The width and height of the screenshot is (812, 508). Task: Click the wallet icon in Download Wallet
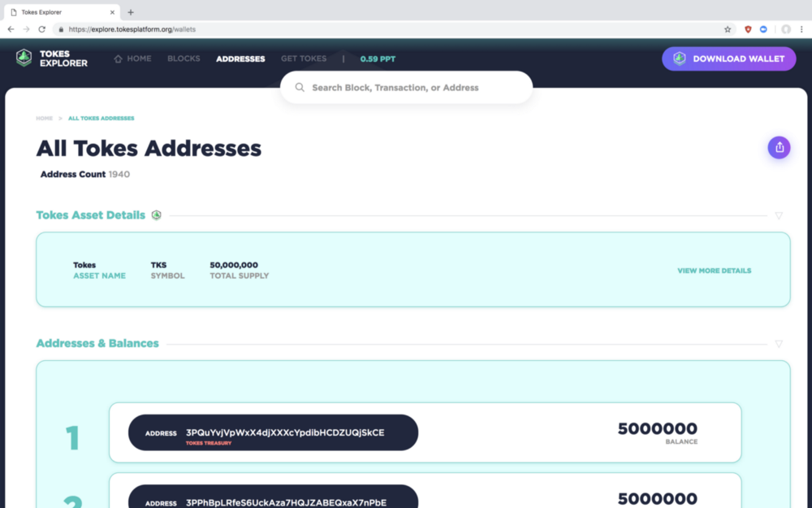(680, 59)
